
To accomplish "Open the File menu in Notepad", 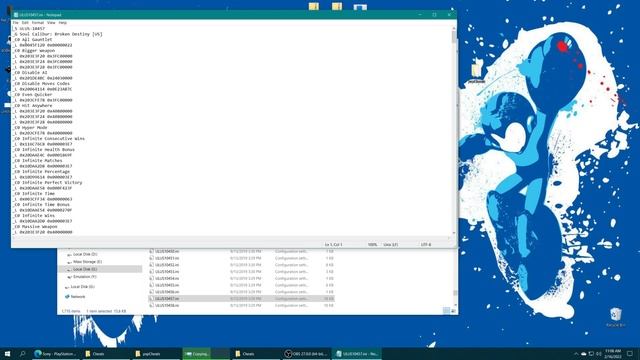I will tap(16, 23).
